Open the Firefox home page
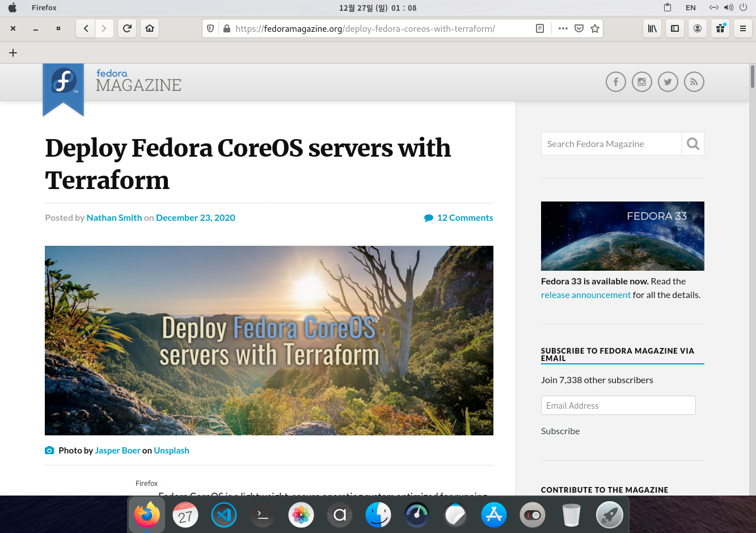The image size is (756, 533). coord(150,28)
